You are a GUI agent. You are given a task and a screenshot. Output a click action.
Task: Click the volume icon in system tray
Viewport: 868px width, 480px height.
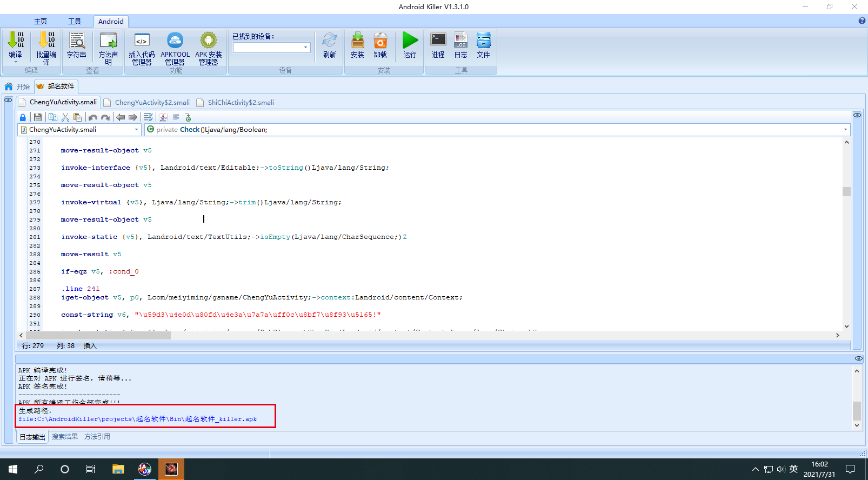click(781, 469)
